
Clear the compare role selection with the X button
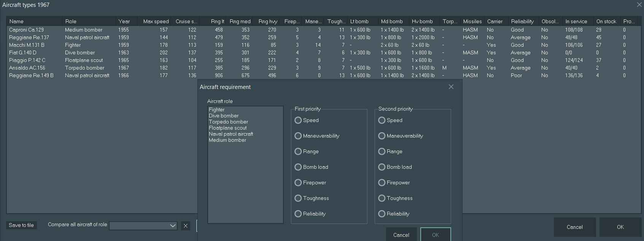(x=186, y=226)
